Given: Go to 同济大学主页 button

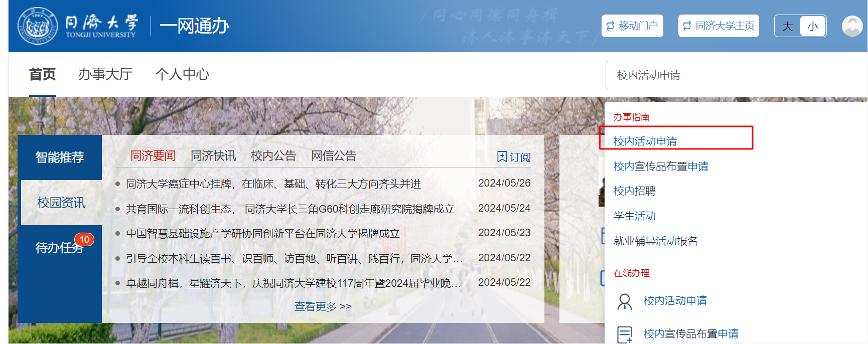Looking at the screenshot, I should pos(718,26).
